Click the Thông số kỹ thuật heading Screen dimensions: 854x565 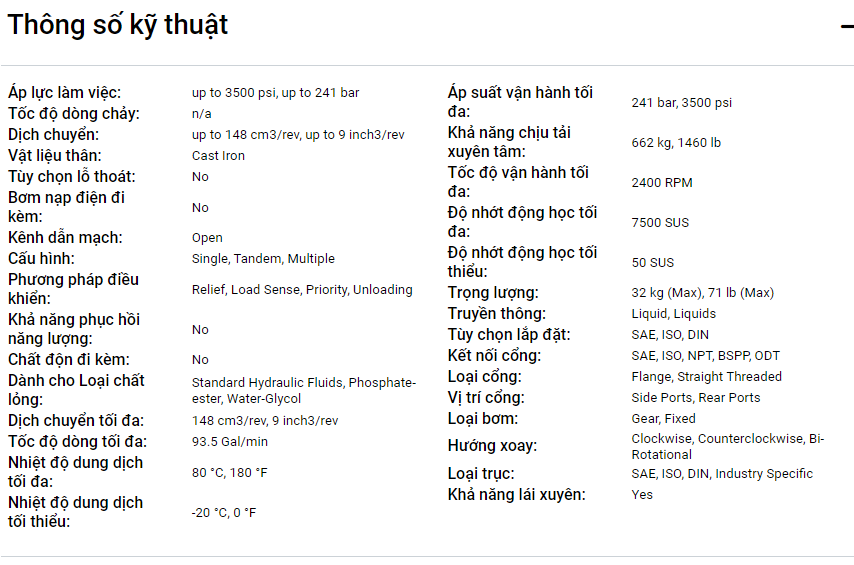(x=118, y=25)
